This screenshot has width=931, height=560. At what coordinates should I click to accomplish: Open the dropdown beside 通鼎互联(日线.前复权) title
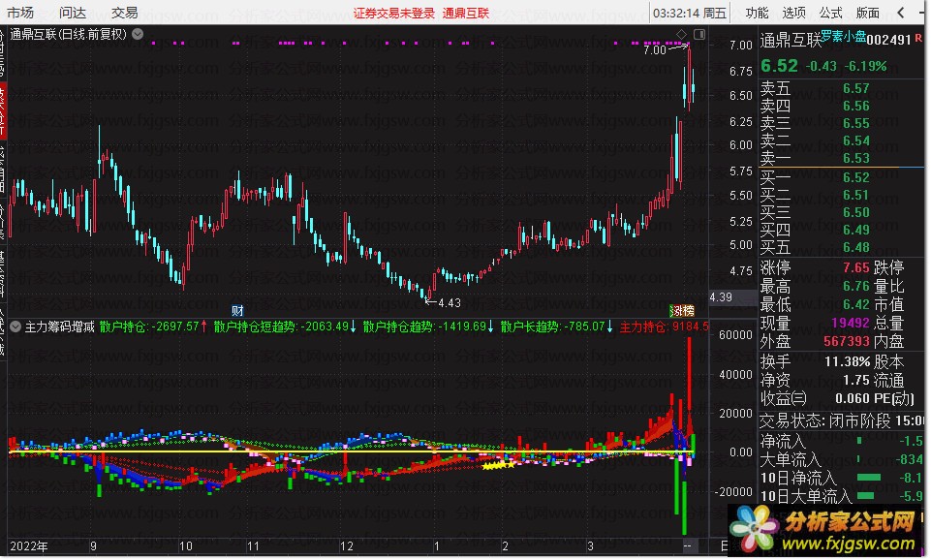(x=138, y=34)
